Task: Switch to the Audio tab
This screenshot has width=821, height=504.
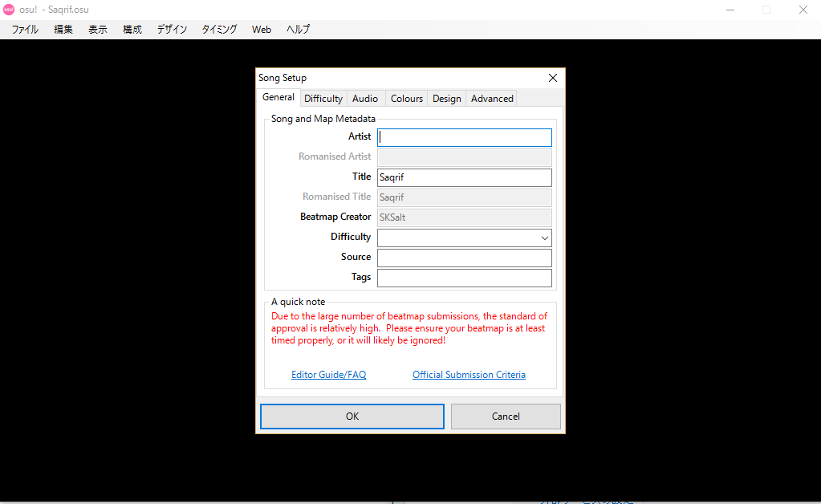Action: (x=365, y=99)
